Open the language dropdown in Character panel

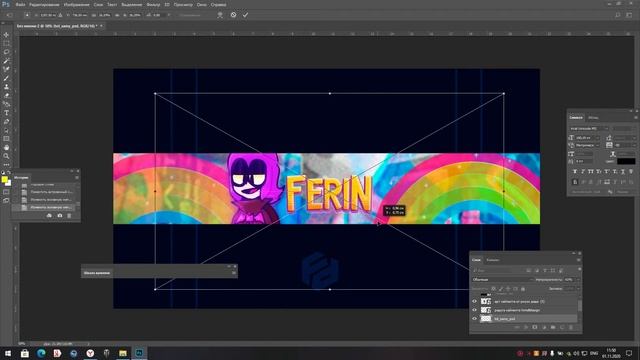pyautogui.click(x=589, y=191)
